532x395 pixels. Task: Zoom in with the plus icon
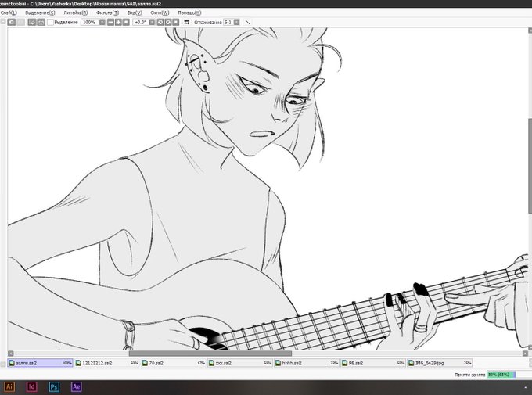pos(118,22)
